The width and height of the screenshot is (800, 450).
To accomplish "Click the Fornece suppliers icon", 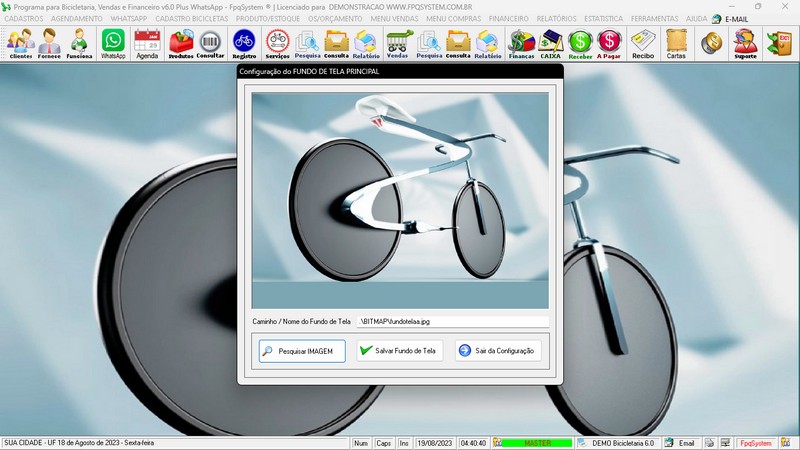I will click(x=49, y=44).
